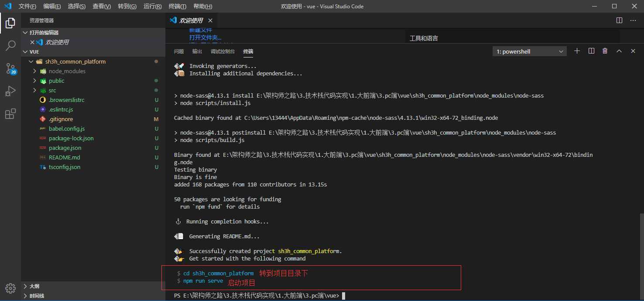
Task: Close the terminal panel
Action: click(633, 51)
